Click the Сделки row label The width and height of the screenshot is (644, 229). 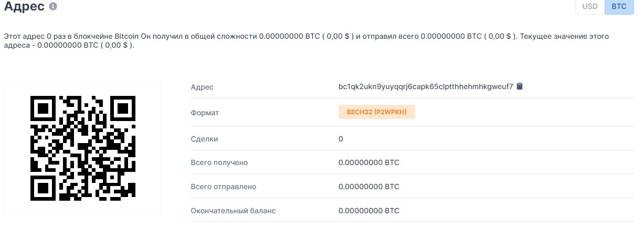204,139
